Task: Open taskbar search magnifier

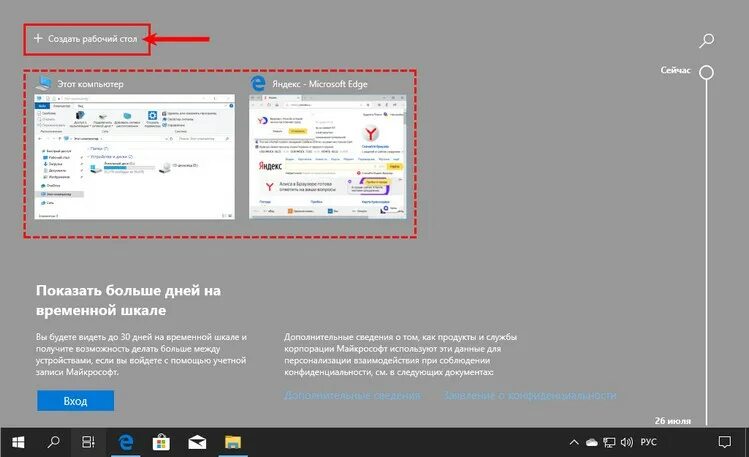Action: pyautogui.click(x=53, y=442)
